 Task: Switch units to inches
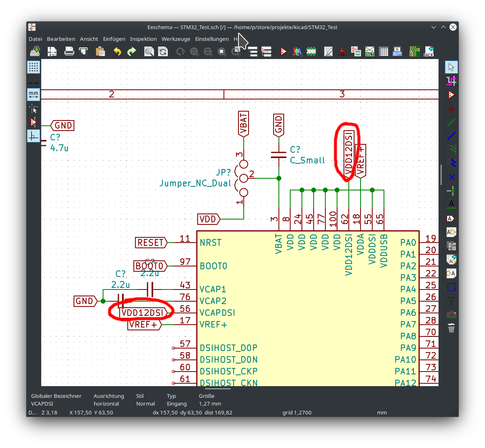[x=34, y=83]
